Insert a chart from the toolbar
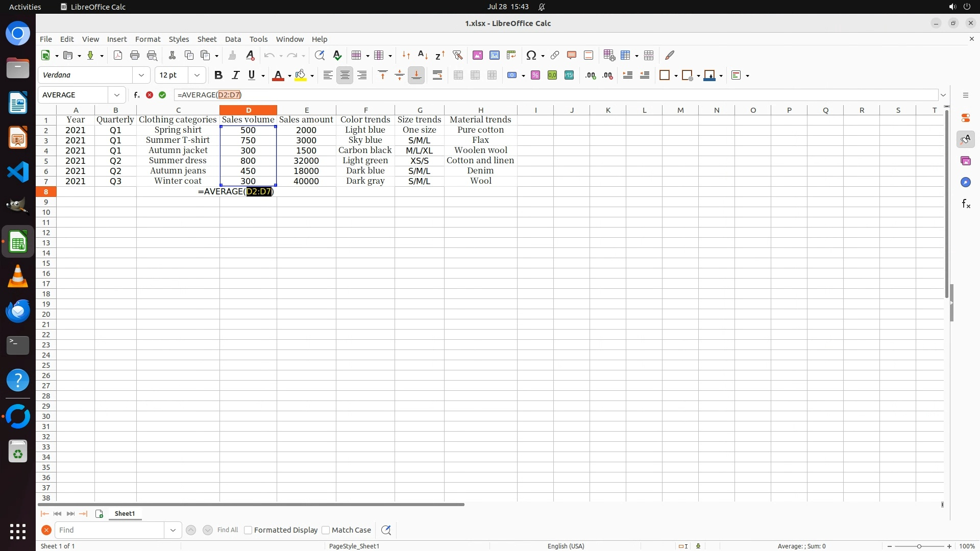The image size is (980, 551). pyautogui.click(x=494, y=55)
